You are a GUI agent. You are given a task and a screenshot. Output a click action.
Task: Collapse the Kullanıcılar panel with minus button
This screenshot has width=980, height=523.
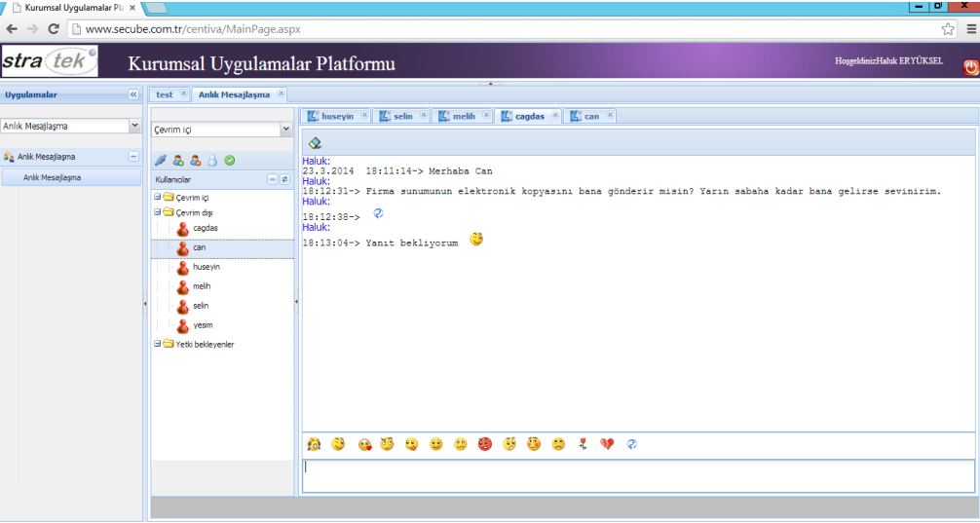pyautogui.click(x=273, y=180)
